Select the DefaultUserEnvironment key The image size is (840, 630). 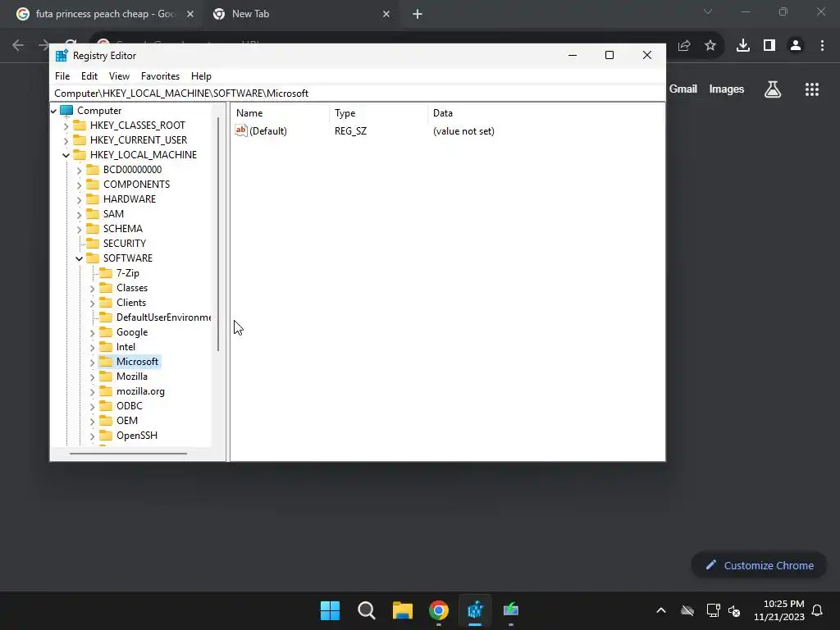coord(163,317)
